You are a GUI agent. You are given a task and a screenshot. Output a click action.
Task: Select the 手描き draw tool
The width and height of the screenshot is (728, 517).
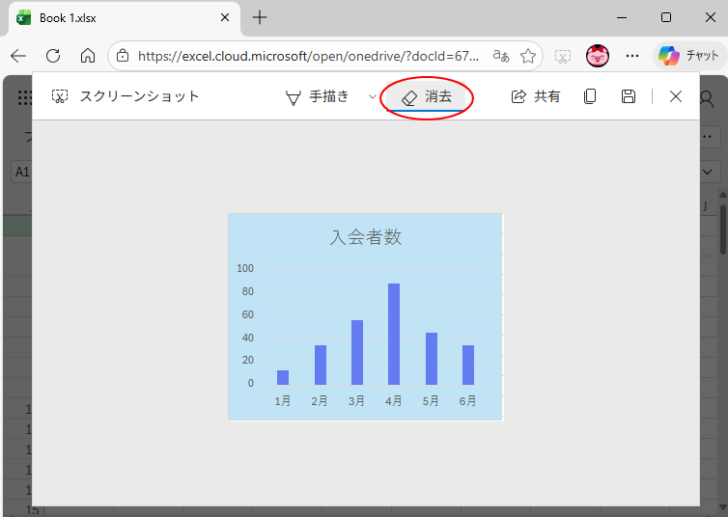click(x=317, y=97)
